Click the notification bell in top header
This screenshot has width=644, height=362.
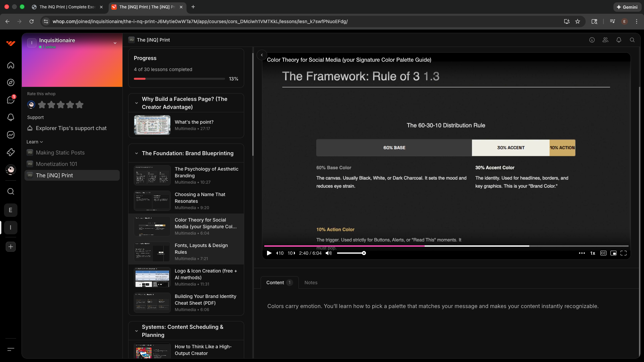coord(619,40)
